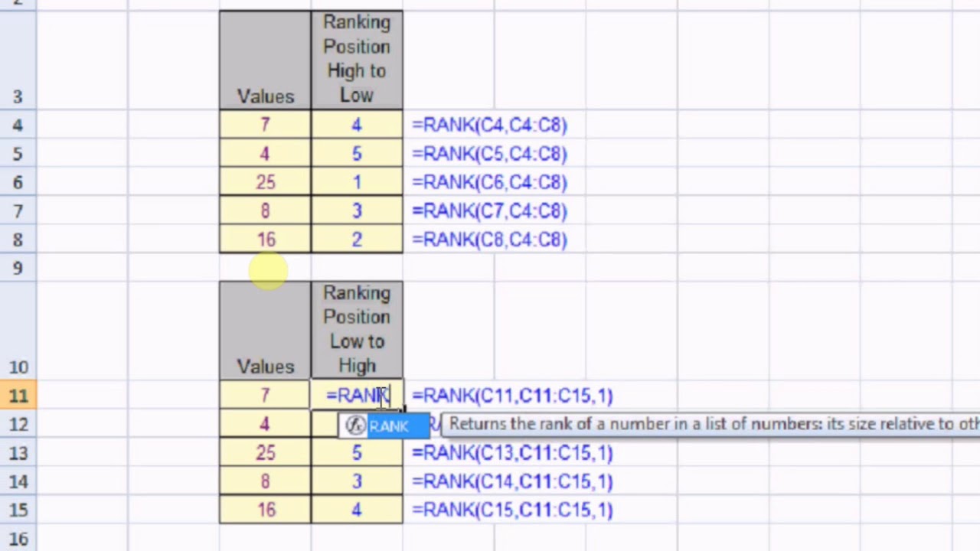Select row 15 header
Screen dimensions: 980x551
point(18,510)
